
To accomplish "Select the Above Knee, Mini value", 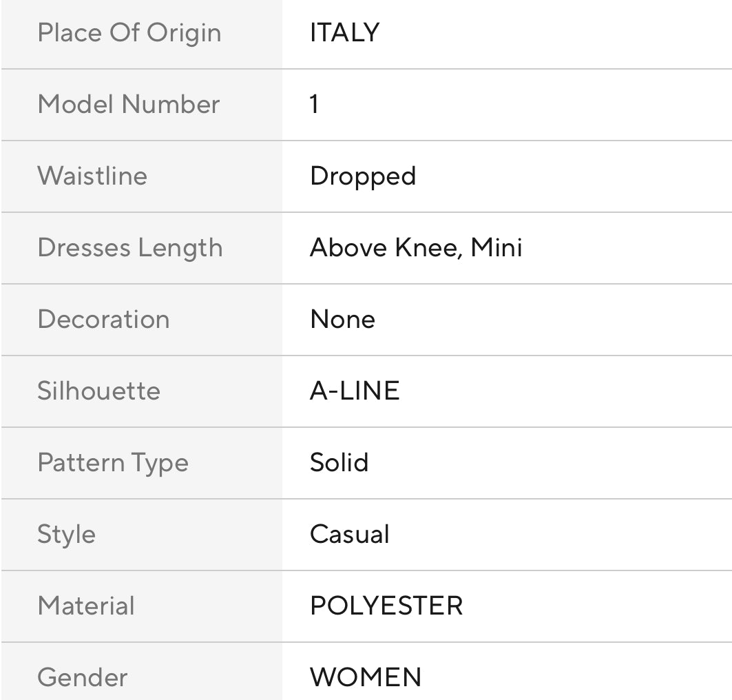I will 416,248.
